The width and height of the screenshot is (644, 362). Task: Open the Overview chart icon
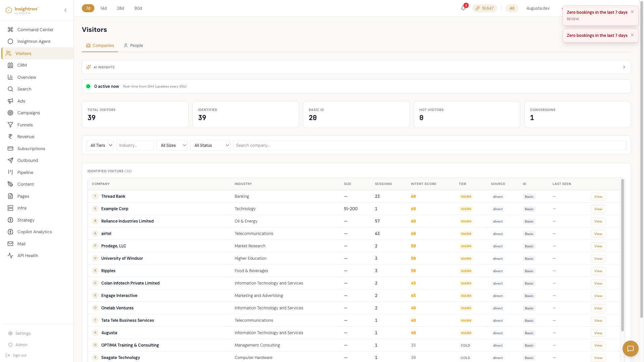[10, 77]
